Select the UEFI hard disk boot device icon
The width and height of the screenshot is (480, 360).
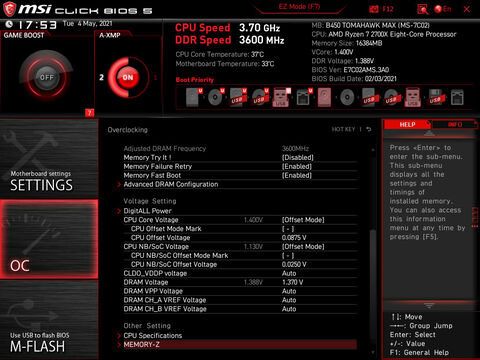pyautogui.click(x=194, y=97)
